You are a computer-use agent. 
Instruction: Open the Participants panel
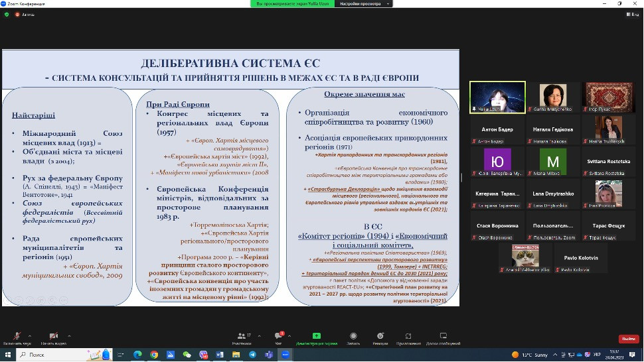coord(241,337)
